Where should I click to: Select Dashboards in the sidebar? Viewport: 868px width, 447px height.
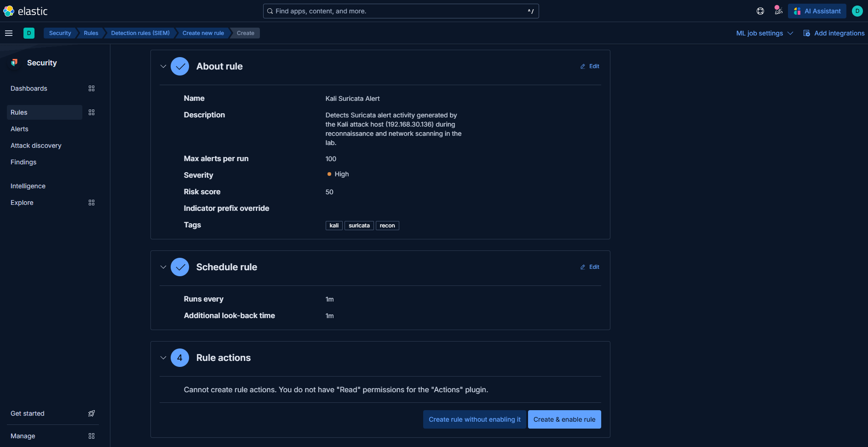[x=29, y=88]
